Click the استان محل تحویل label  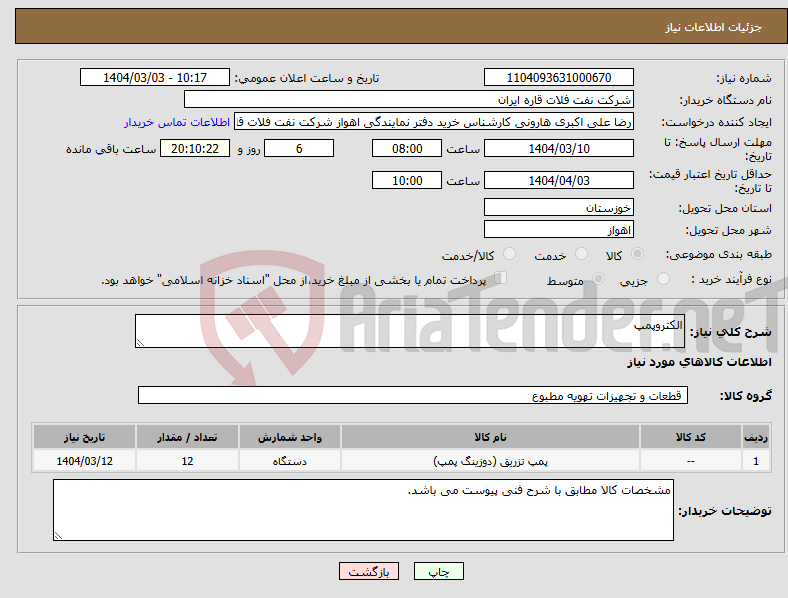725,208
